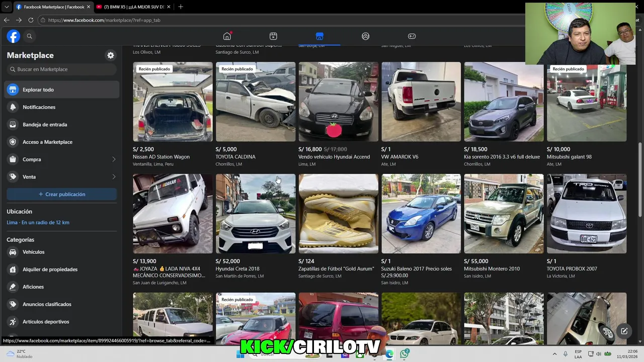
Task: Open Hyundai Accend listing photo
Action: [x=338, y=102]
